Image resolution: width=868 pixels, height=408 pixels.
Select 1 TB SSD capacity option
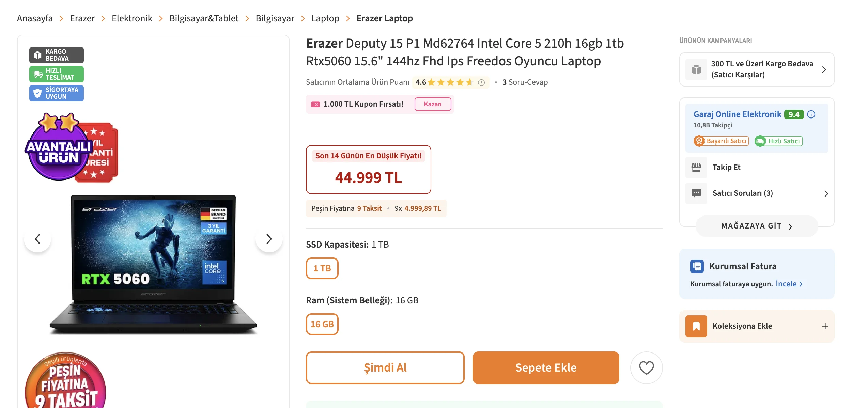tap(322, 268)
